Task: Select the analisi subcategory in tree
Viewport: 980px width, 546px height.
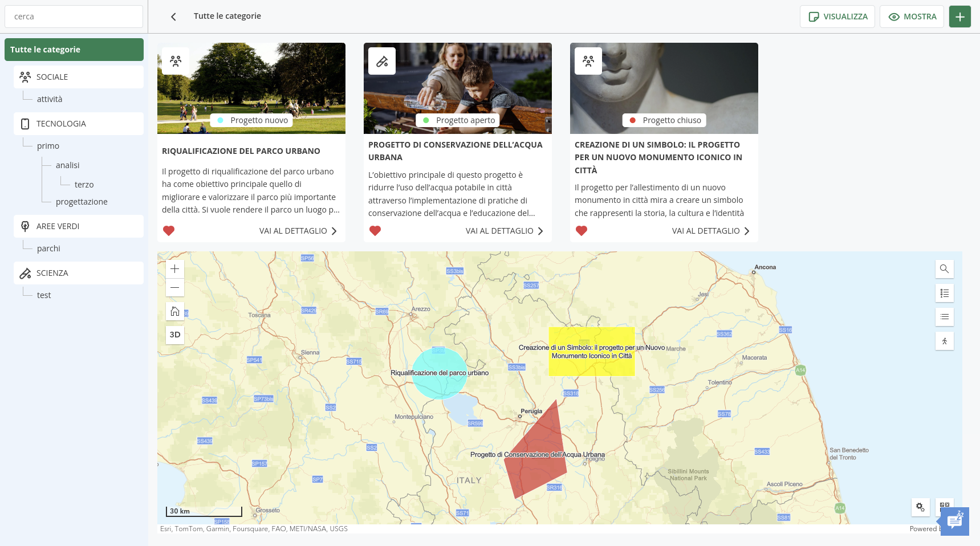Action: pyautogui.click(x=67, y=165)
